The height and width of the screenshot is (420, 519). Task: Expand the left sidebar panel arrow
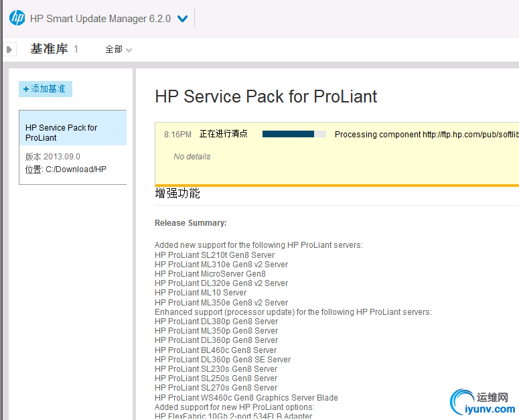10,49
